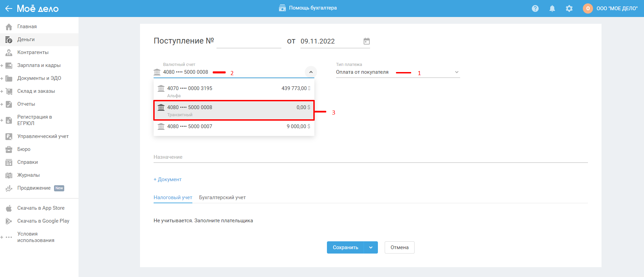Collapse the Валютный счет dropdown chevron
Image resolution: width=644 pixels, height=277 pixels.
[311, 72]
